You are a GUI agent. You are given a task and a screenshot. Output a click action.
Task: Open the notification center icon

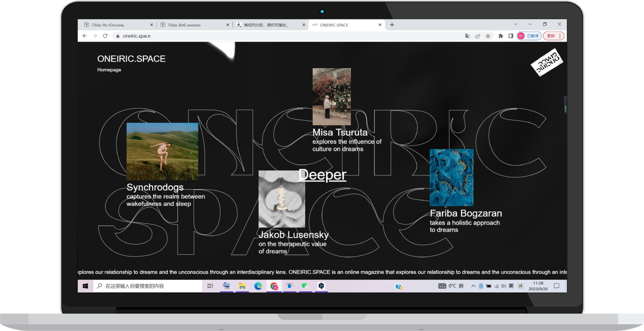(557, 286)
